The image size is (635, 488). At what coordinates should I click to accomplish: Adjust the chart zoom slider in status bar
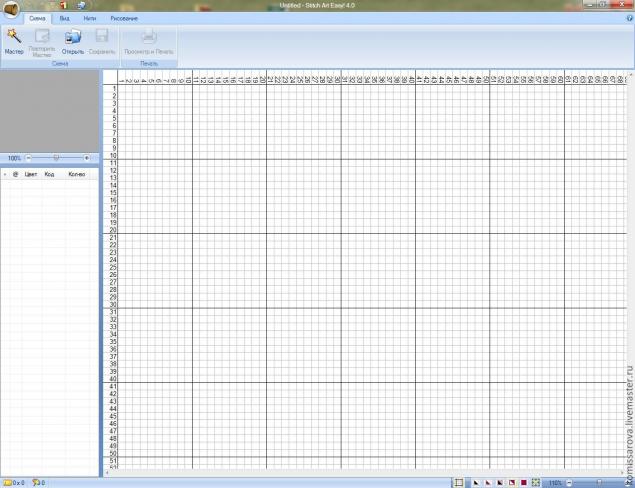click(x=599, y=483)
